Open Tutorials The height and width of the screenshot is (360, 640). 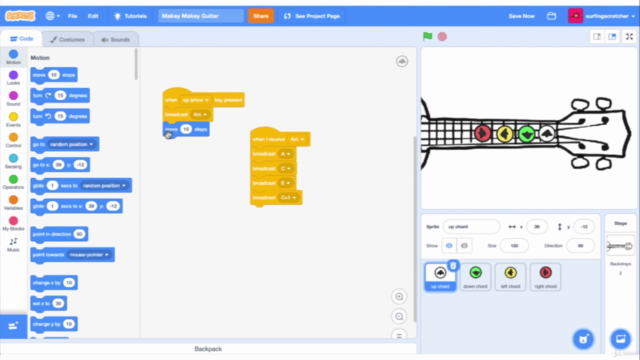pyautogui.click(x=131, y=16)
